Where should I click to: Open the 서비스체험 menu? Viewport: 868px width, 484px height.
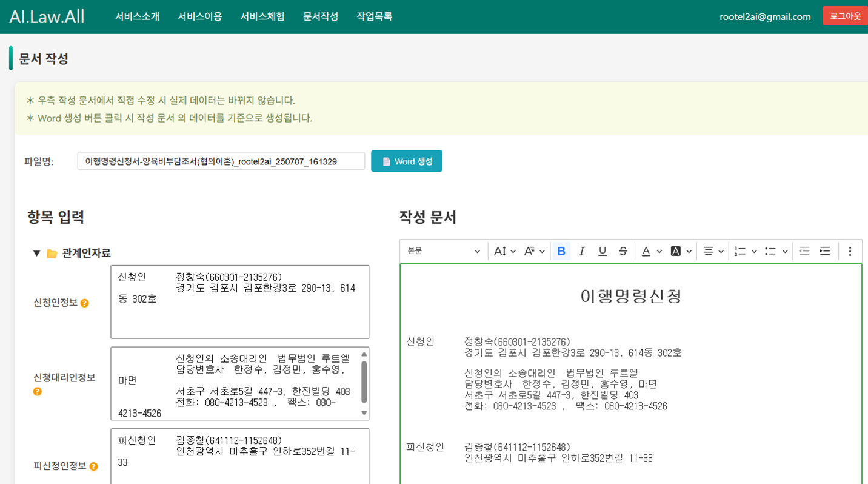click(x=262, y=16)
